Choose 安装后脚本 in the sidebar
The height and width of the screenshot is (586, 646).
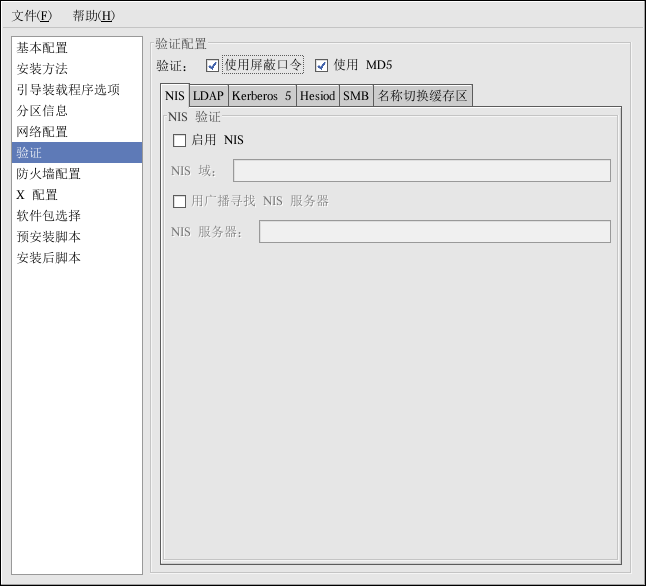tap(49, 258)
